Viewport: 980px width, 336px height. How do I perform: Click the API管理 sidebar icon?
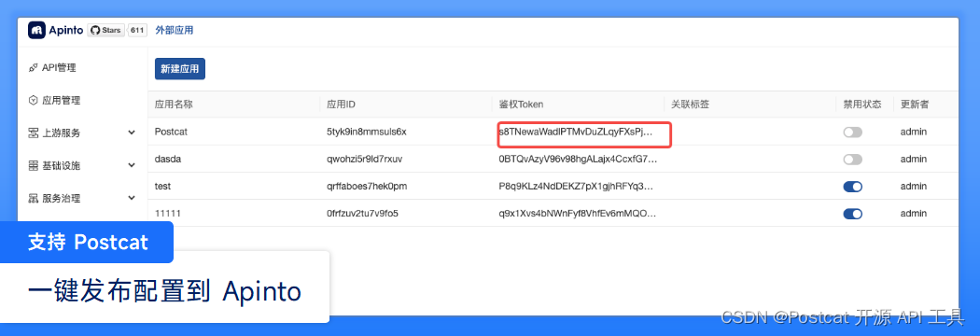[34, 68]
